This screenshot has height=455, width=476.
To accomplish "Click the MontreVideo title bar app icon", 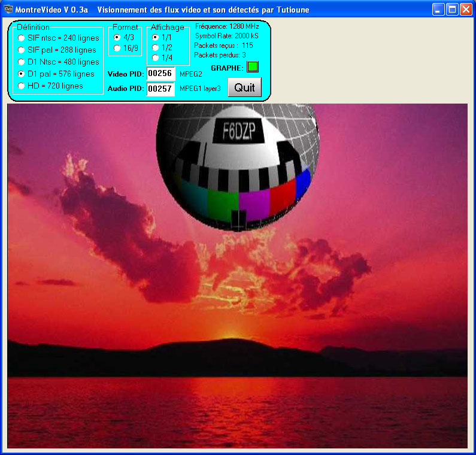I will click(x=8, y=9).
